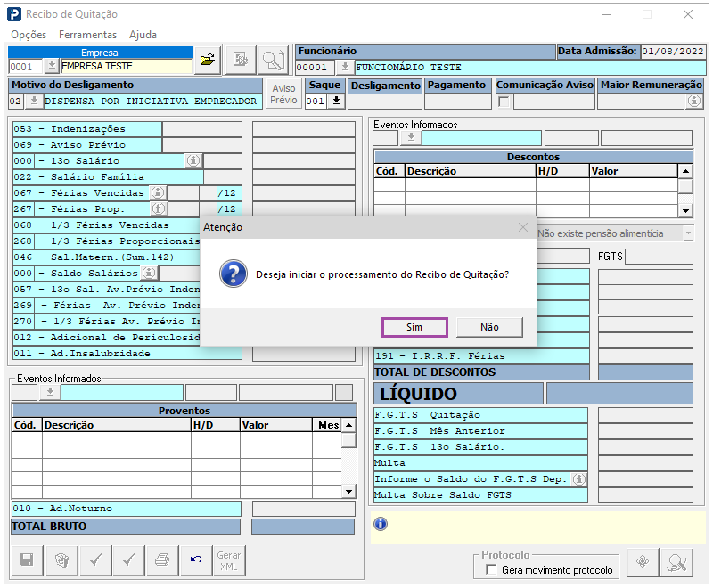Click scroll up arrow of Descontos table
Screen dimensions: 713x588
tap(685, 171)
